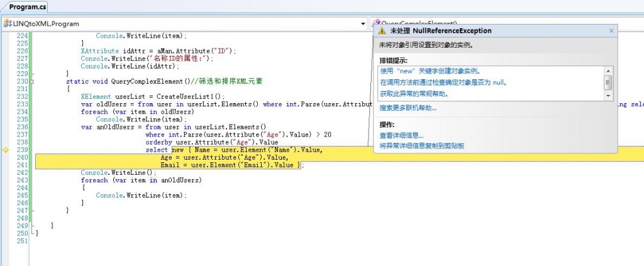Close the NullReferenceException popup

(611, 31)
